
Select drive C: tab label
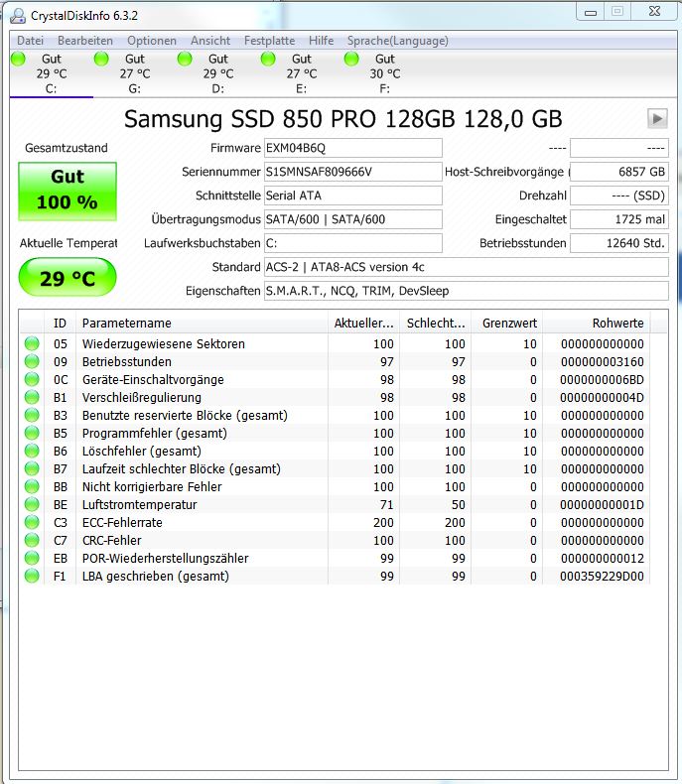pos(51,89)
